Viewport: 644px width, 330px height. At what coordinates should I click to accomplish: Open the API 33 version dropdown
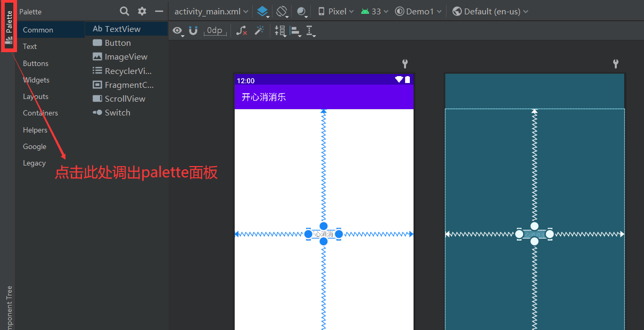[375, 11]
